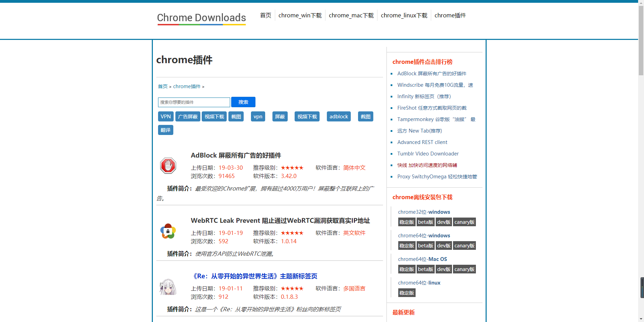This screenshot has width=644, height=322.
Task: Open Proxy SwitchyOmega ranking link
Action: [x=437, y=177]
